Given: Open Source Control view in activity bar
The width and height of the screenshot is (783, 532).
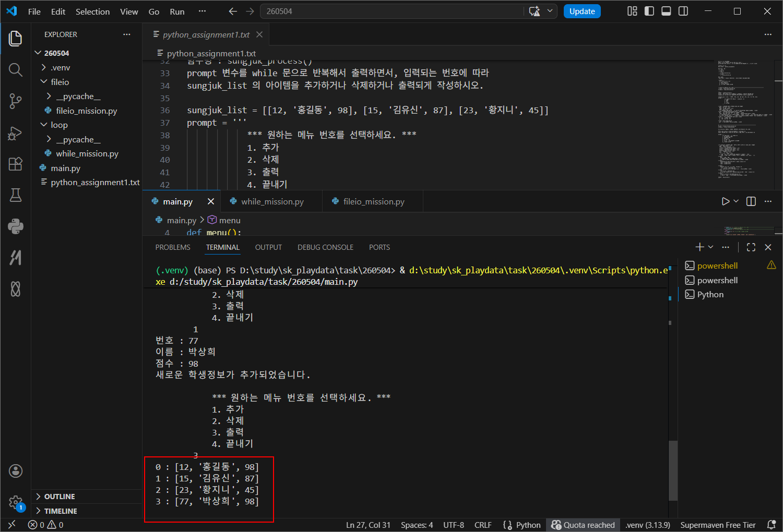Looking at the screenshot, I should [16, 101].
